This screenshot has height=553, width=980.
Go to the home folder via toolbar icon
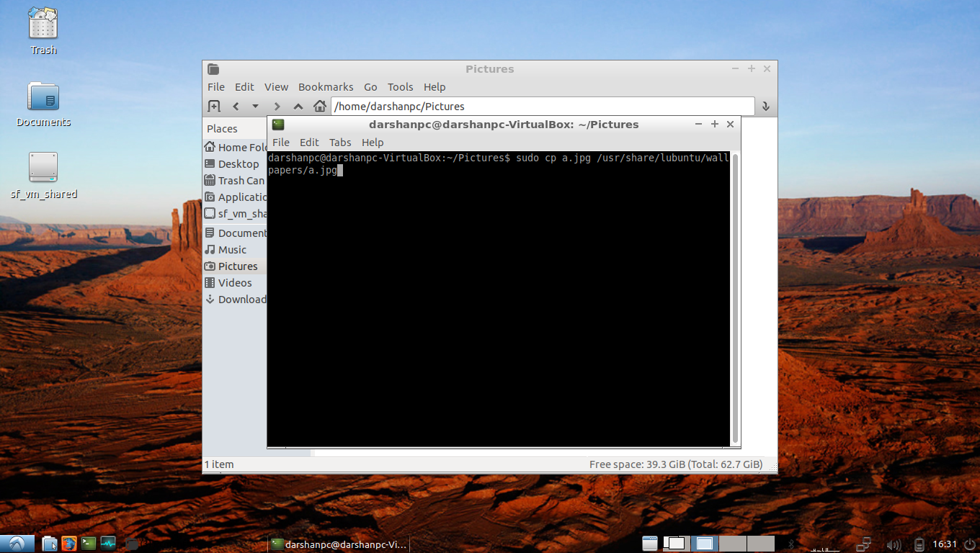click(320, 107)
